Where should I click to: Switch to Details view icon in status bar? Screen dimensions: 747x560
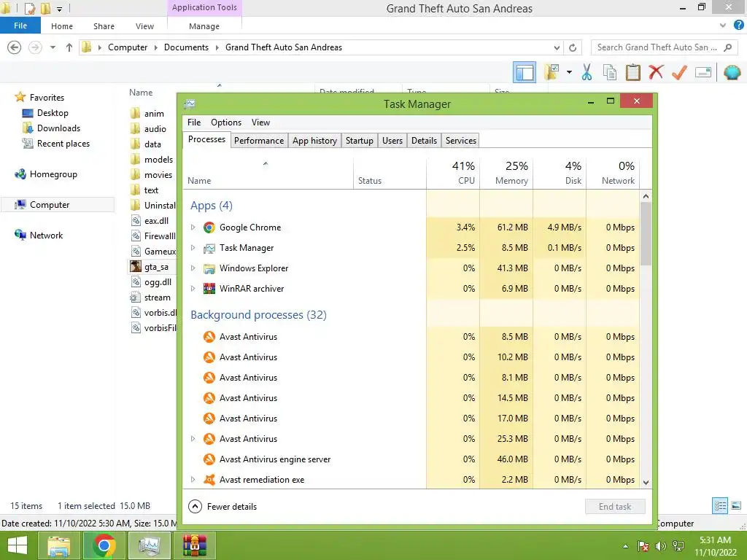[x=720, y=506]
